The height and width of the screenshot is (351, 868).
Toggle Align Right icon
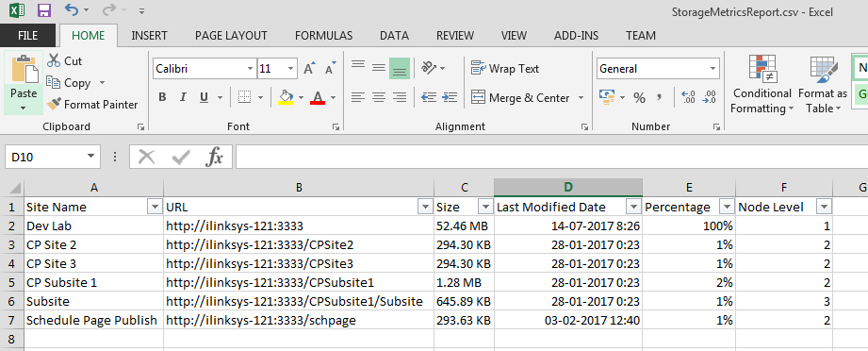pos(399,97)
